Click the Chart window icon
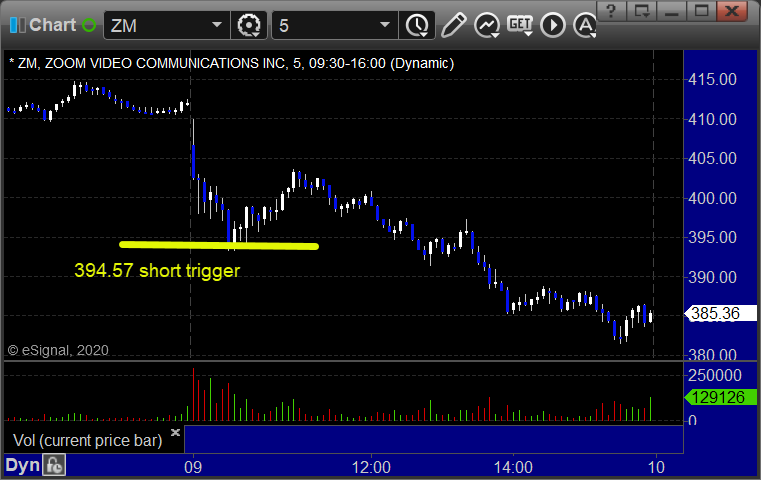Image resolution: width=761 pixels, height=480 pixels. tap(17, 25)
